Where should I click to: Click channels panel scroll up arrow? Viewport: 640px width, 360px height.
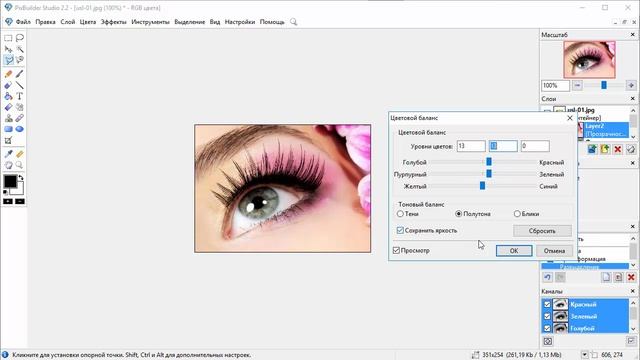[x=633, y=302]
